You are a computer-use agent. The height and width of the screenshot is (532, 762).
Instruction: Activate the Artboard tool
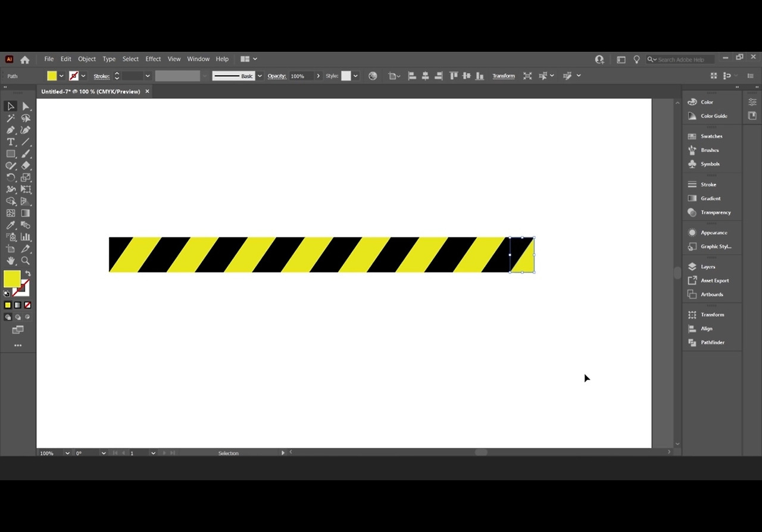click(x=11, y=249)
